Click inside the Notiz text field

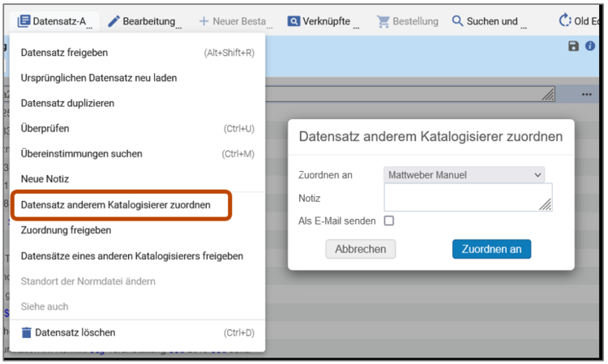468,198
